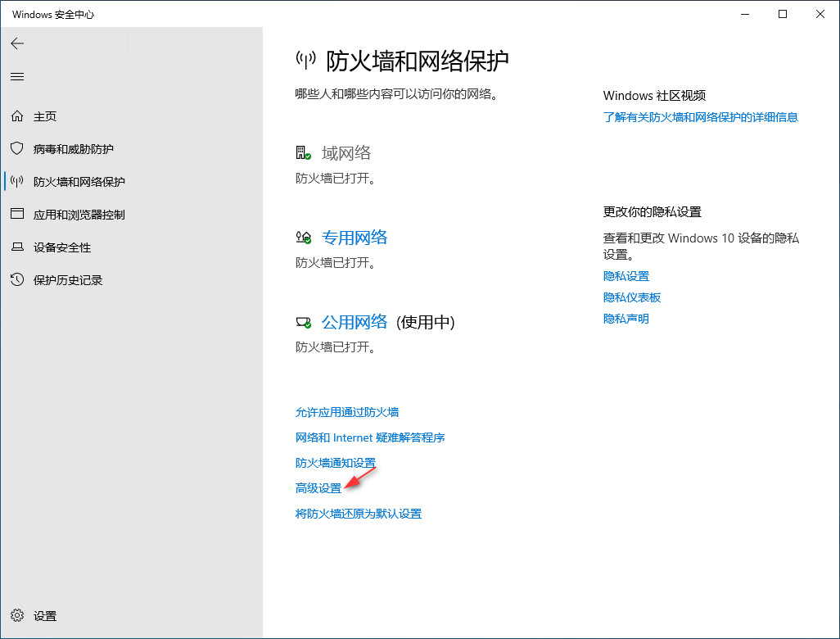Click the 高级设置 link
Image resolution: width=840 pixels, height=639 pixels.
pos(318,487)
